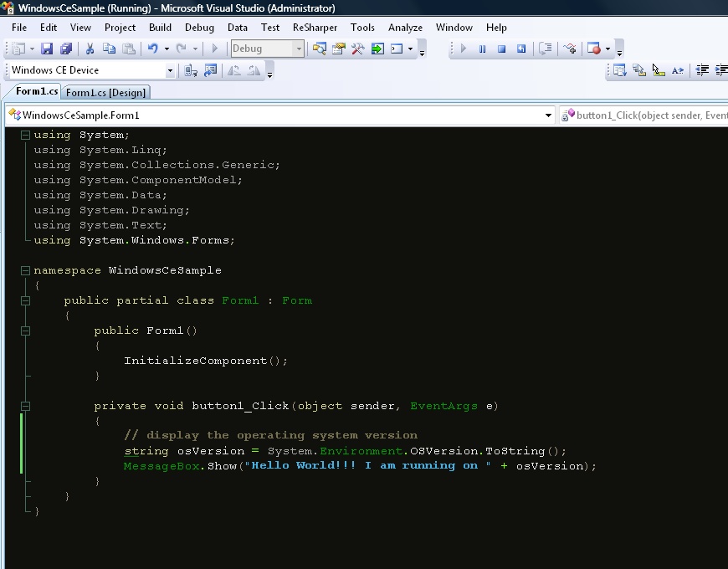Click the Cut scissors icon
This screenshot has height=569, width=728.
[x=90, y=49]
